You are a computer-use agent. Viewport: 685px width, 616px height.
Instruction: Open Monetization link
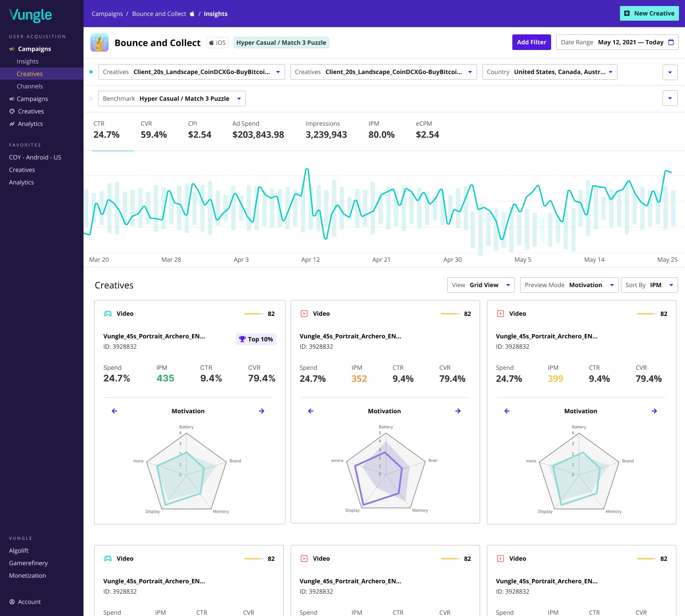point(28,576)
